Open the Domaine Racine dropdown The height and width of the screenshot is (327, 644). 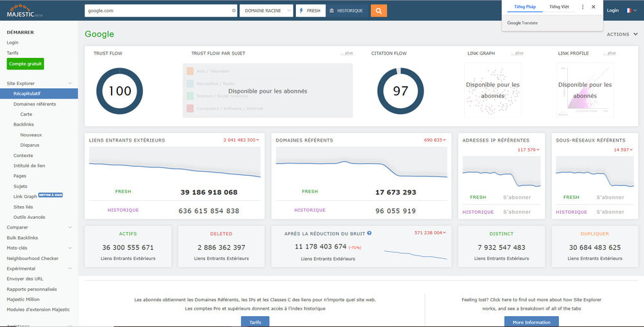pyautogui.click(x=266, y=11)
